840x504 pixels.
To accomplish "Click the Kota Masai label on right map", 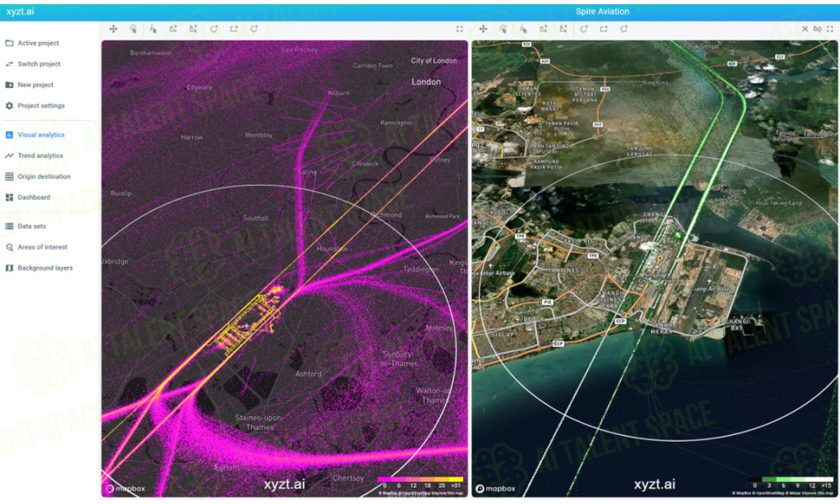I will (549, 106).
